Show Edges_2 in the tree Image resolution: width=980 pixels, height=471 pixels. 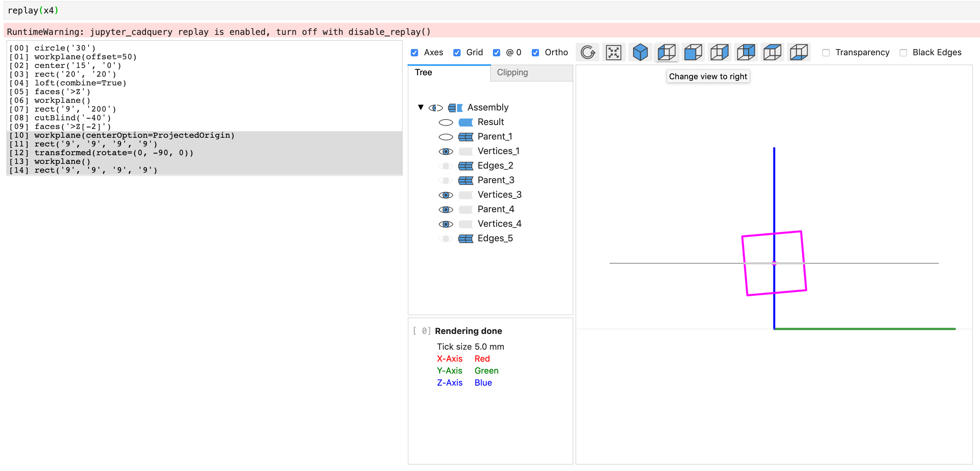(x=445, y=166)
